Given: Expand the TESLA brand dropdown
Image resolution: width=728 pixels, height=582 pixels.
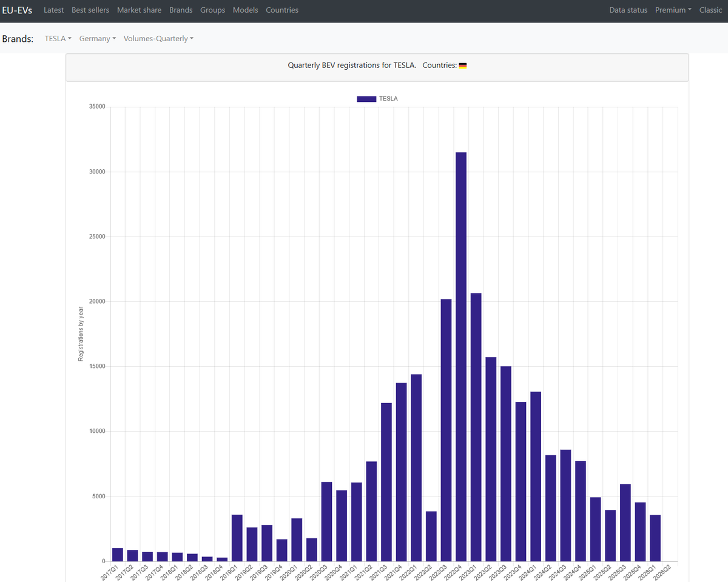Looking at the screenshot, I should 58,39.
